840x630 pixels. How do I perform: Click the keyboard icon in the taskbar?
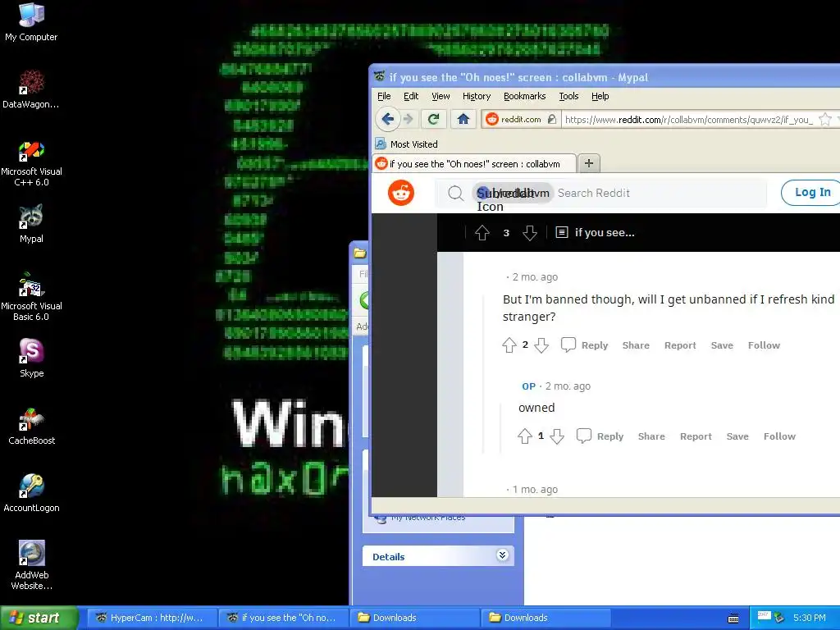[733, 619]
